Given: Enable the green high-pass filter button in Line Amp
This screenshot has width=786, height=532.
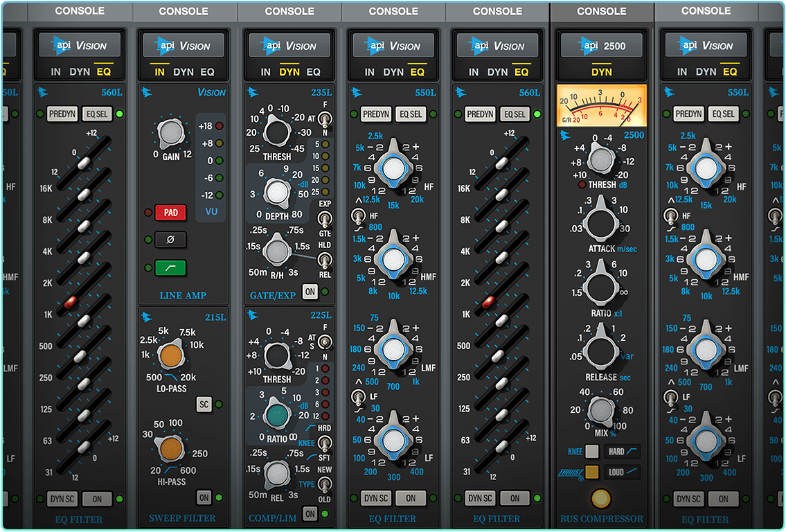Looking at the screenshot, I should [x=170, y=268].
